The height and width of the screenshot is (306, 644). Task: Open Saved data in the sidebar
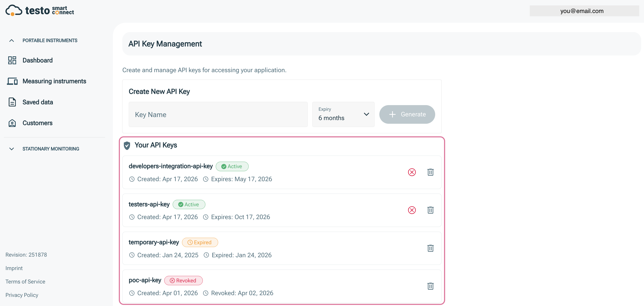pyautogui.click(x=37, y=102)
